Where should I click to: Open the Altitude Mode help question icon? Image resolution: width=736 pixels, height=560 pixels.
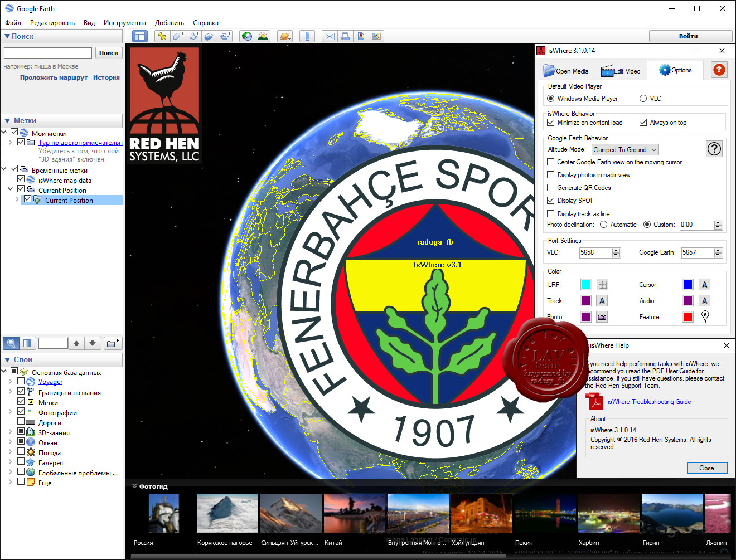[714, 149]
